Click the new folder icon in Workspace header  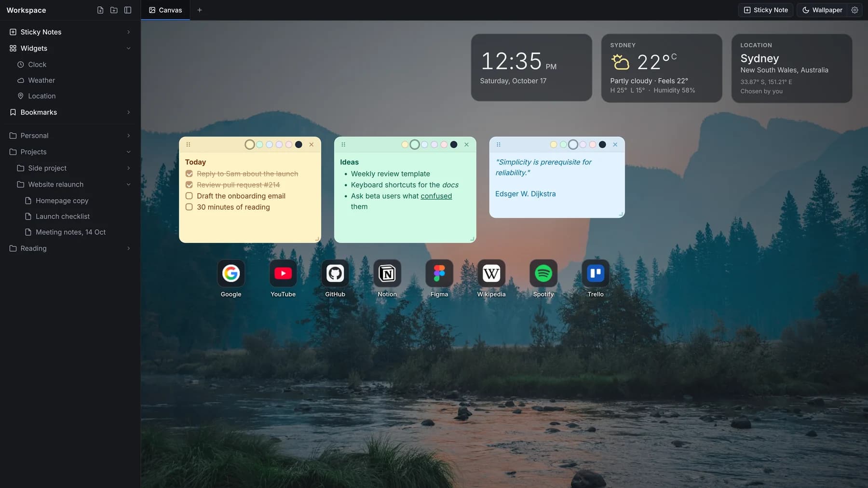point(114,10)
